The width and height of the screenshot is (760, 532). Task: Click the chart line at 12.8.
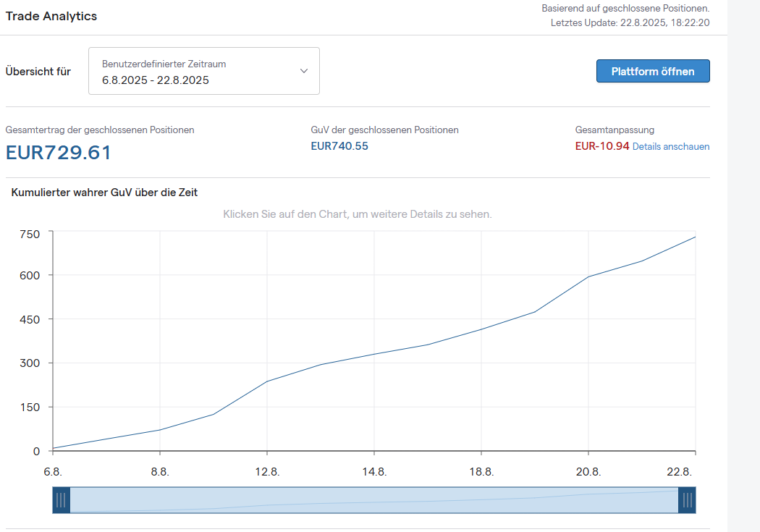pyautogui.click(x=267, y=381)
